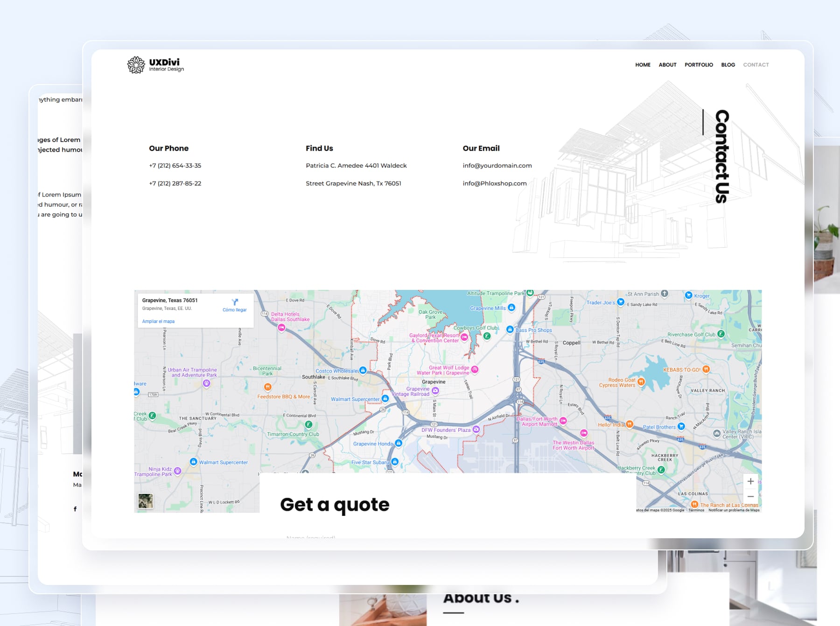Open the Términos link on map footer

pyautogui.click(x=696, y=510)
